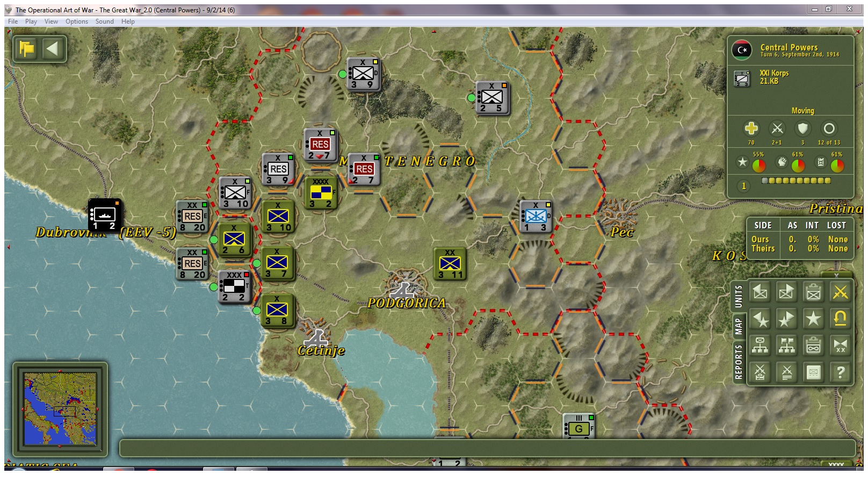Image resolution: width=868 pixels, height=496 pixels.
Task: Click the left-arrow back button
Action: (x=52, y=49)
